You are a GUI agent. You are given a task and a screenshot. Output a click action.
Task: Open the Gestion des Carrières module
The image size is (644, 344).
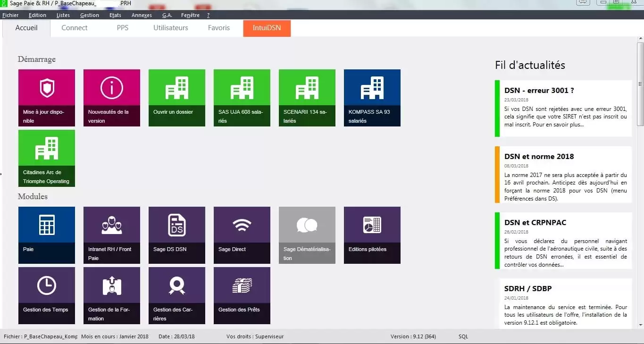click(x=176, y=295)
